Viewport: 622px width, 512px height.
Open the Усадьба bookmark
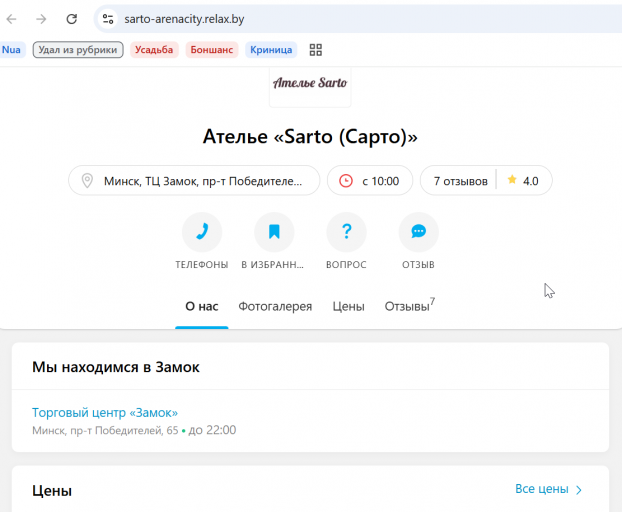154,50
